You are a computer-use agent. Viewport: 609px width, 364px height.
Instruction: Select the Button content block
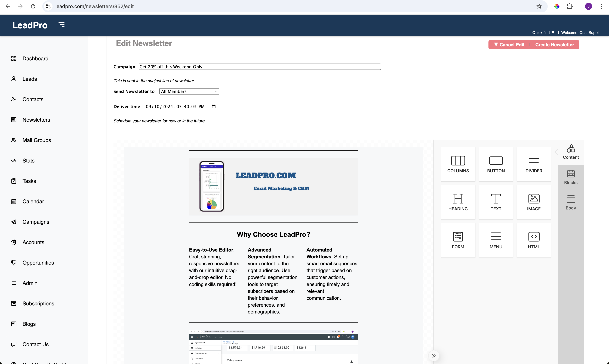tap(496, 164)
